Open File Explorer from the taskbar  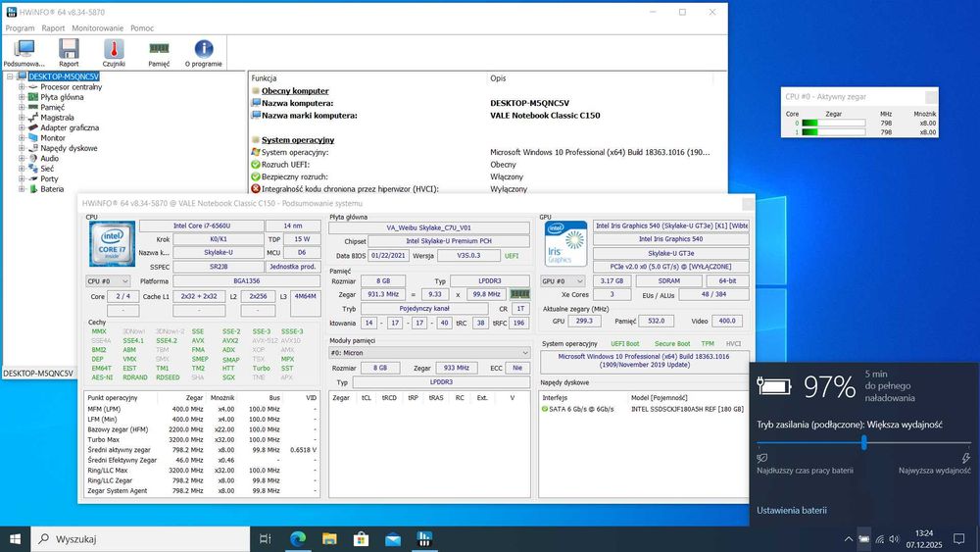coord(329,539)
